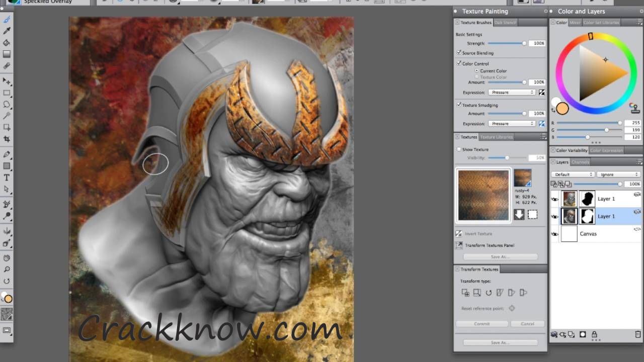Click Cancel in Transform Textures

(527, 324)
